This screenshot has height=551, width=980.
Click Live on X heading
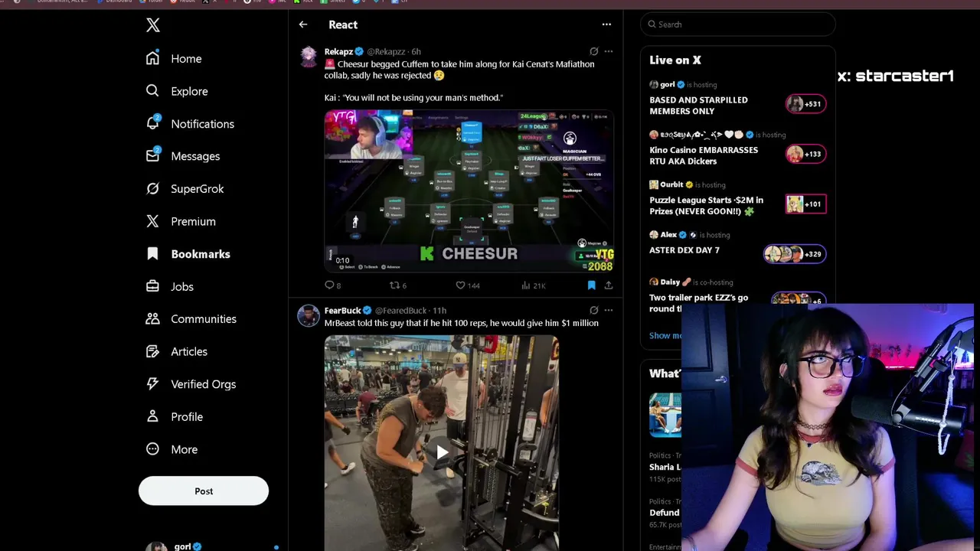tap(675, 60)
